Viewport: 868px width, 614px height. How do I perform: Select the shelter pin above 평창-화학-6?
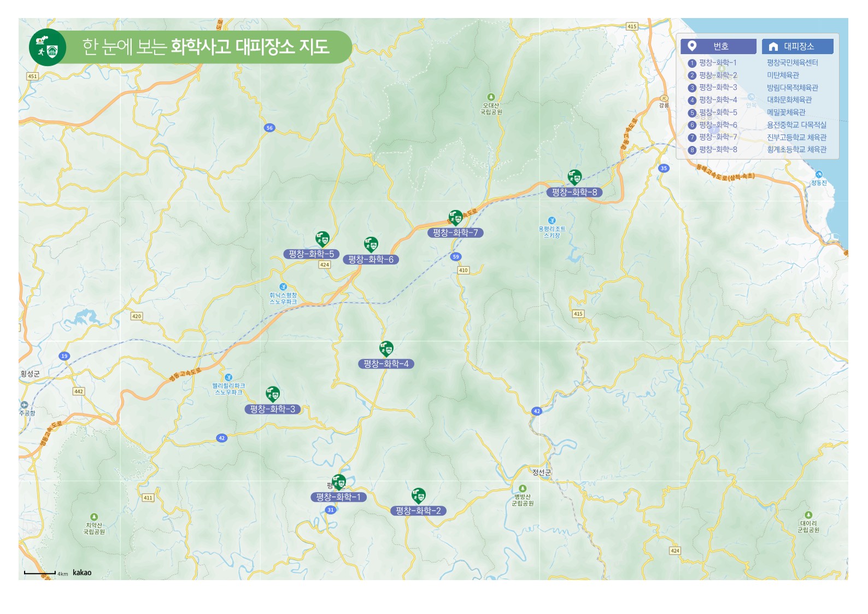[371, 244]
